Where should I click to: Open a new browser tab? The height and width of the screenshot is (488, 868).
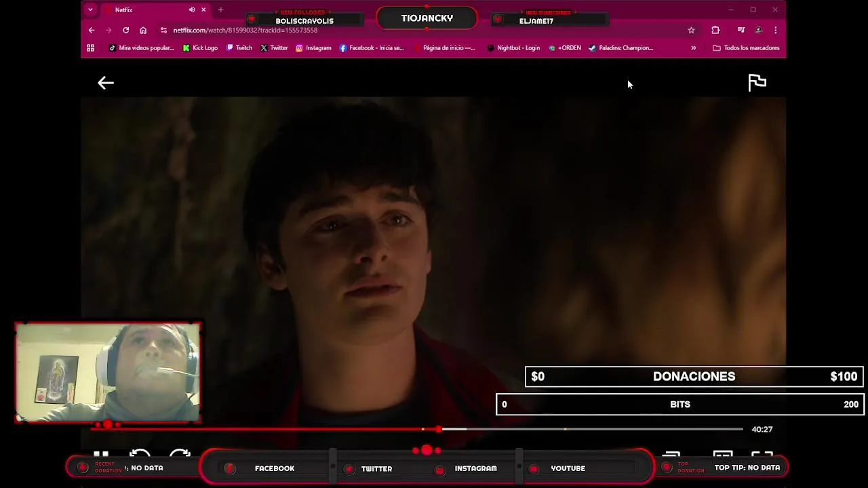[x=220, y=9]
